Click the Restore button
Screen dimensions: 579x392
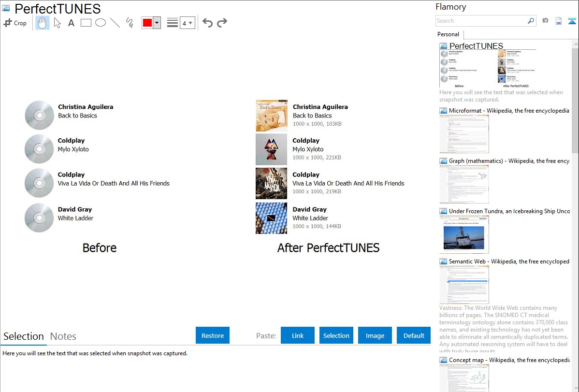coord(213,335)
